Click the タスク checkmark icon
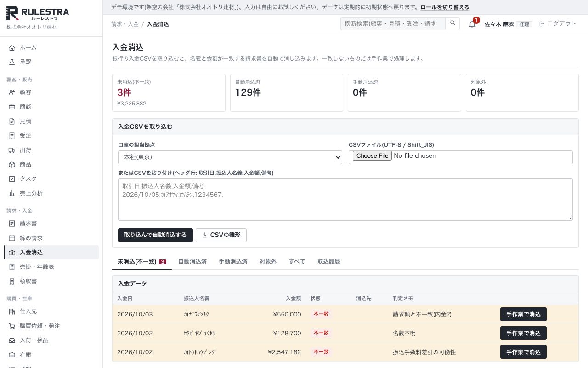The image size is (588, 368). tap(12, 179)
